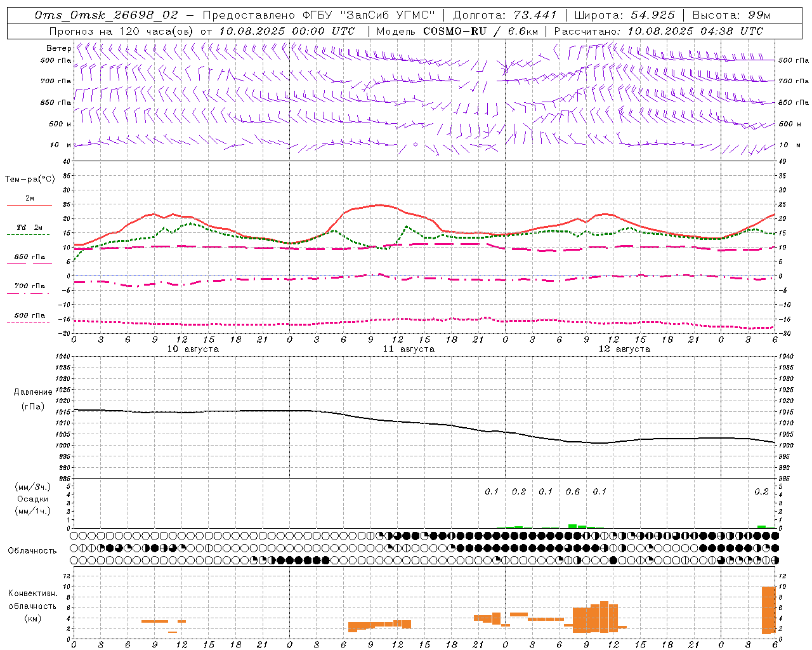Click the 11 августа date label
The width and height of the screenshot is (812, 650).
click(409, 349)
